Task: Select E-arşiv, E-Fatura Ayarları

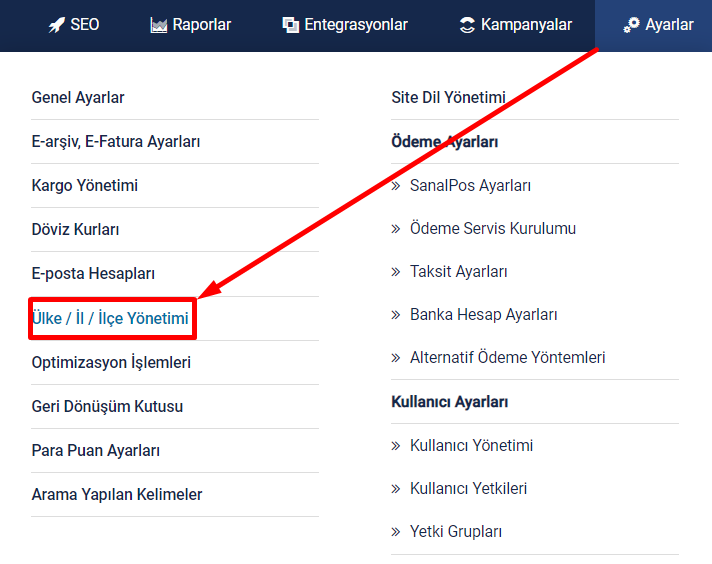Action: tap(116, 142)
